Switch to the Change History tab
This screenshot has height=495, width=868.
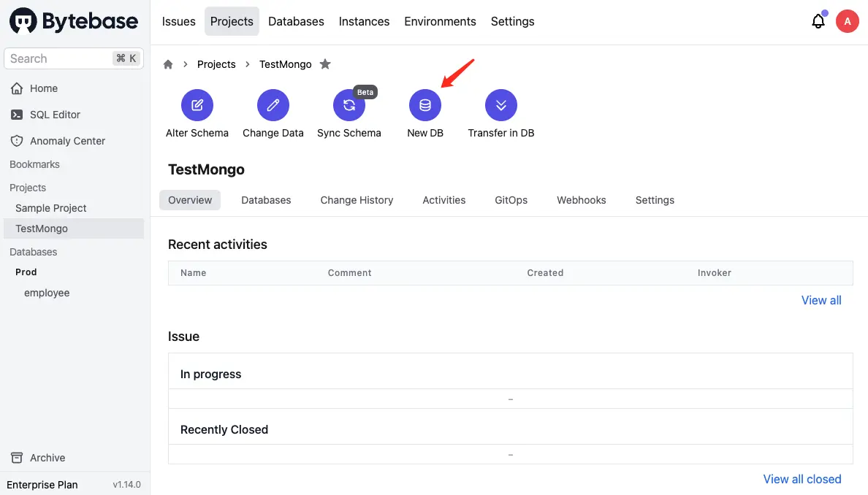point(357,200)
